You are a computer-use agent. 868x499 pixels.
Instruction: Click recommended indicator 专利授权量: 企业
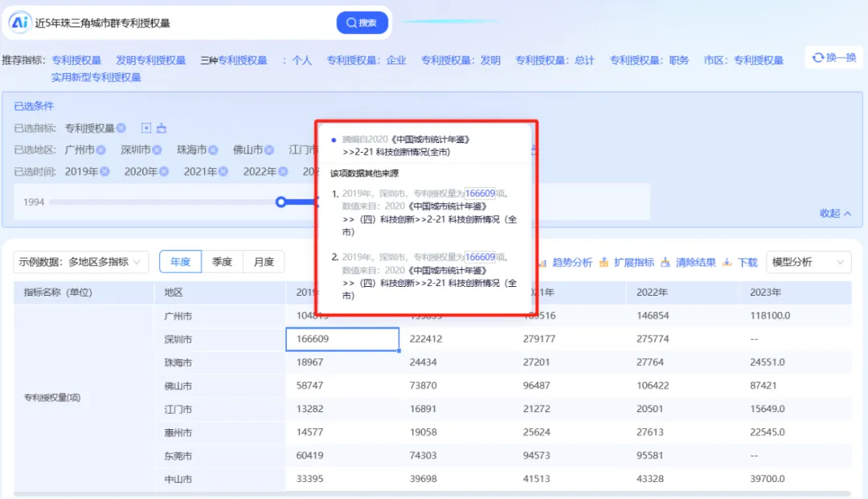[366, 60]
